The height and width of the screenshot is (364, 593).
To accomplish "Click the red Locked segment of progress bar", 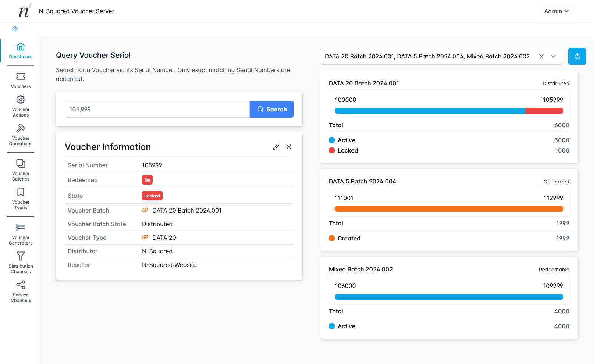I will [x=544, y=111].
